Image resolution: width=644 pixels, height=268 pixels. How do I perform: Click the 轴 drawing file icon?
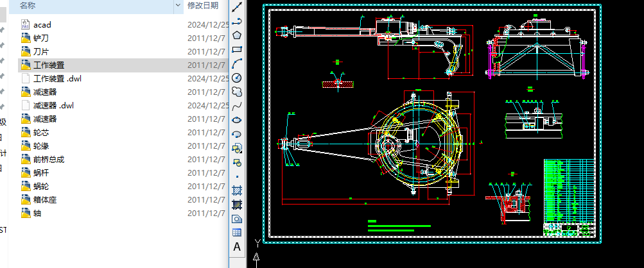[26, 214]
